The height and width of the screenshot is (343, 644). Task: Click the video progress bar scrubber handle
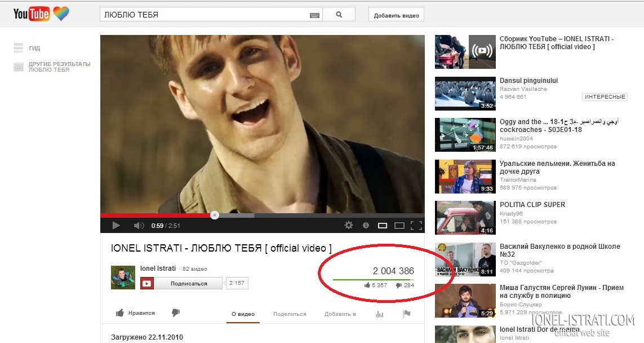click(x=215, y=215)
